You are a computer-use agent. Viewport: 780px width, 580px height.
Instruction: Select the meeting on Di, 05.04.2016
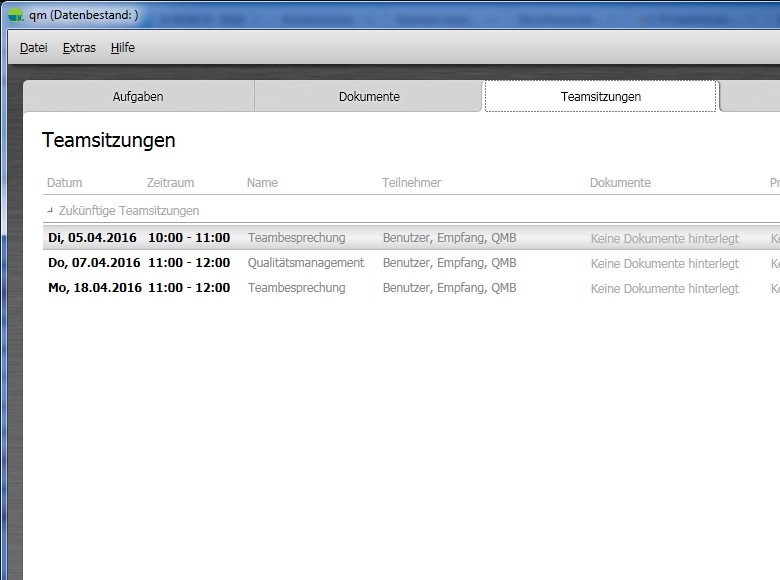92,238
